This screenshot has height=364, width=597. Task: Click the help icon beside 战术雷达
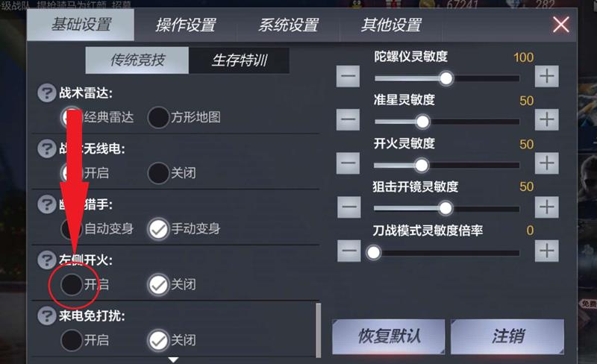(47, 93)
